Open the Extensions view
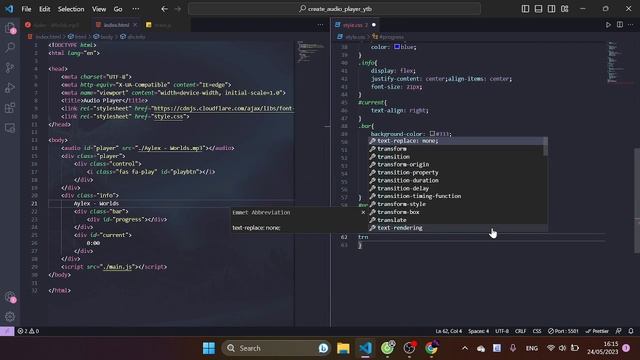 tap(10, 108)
